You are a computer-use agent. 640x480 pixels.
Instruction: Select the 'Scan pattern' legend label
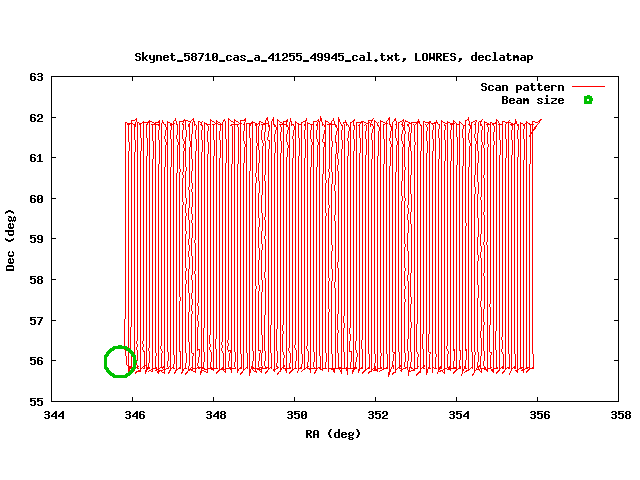522,87
